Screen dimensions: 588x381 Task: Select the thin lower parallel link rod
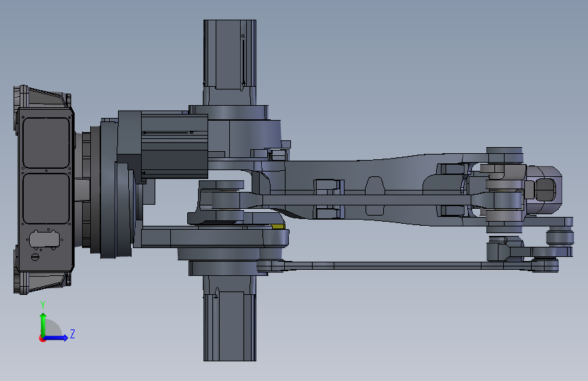(407, 266)
